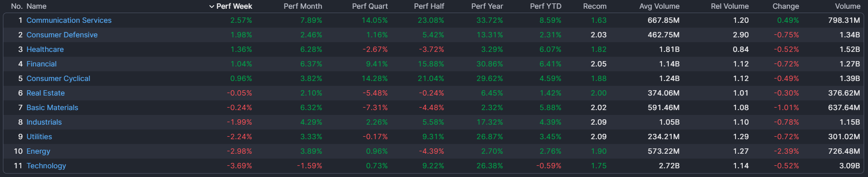Viewport: 868px width, 177px height.
Task: Sort table by Perf Half header
Action: click(429, 6)
